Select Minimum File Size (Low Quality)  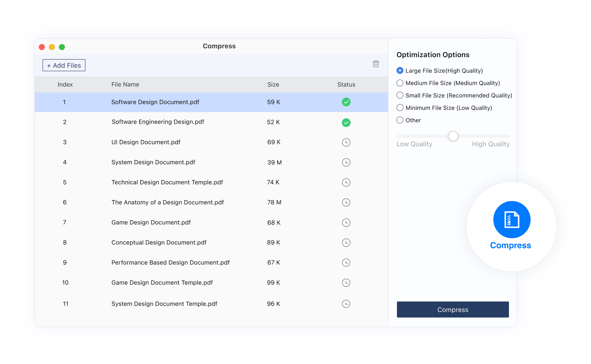pyautogui.click(x=400, y=108)
